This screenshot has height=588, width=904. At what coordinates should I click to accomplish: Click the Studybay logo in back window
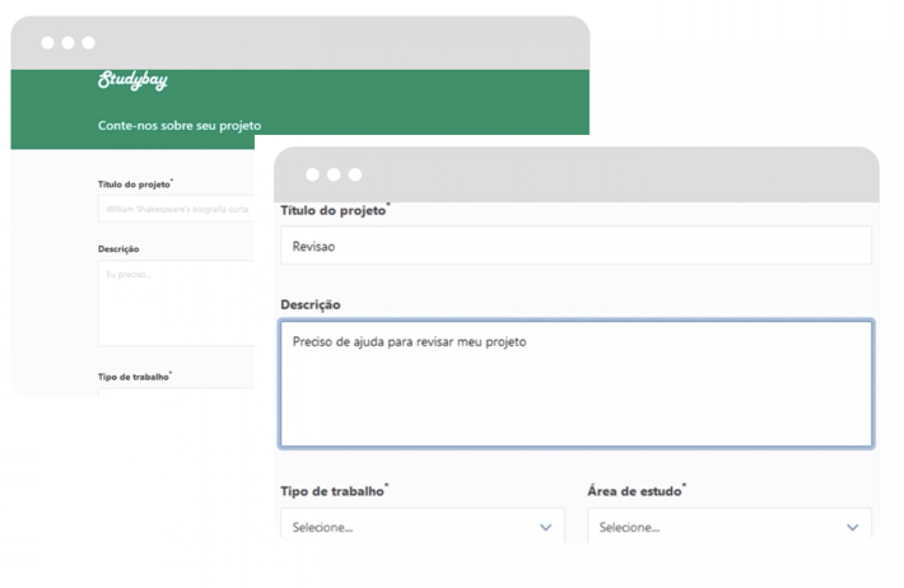133,80
